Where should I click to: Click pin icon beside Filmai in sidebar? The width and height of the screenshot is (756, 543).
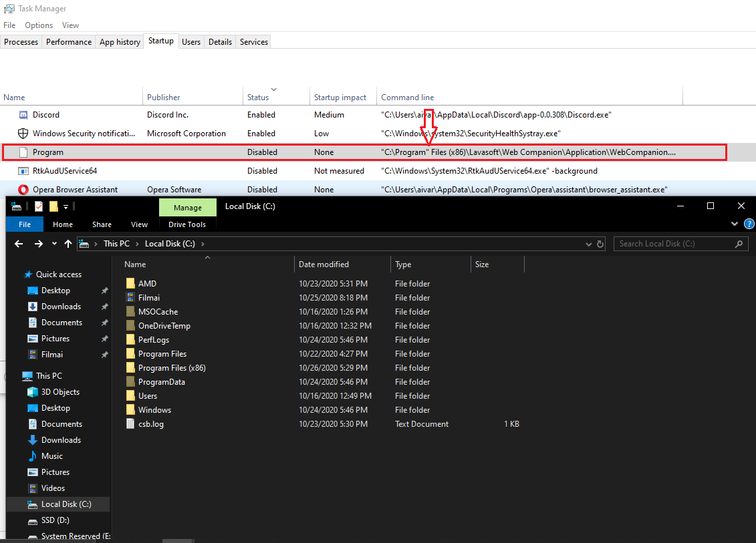(105, 355)
